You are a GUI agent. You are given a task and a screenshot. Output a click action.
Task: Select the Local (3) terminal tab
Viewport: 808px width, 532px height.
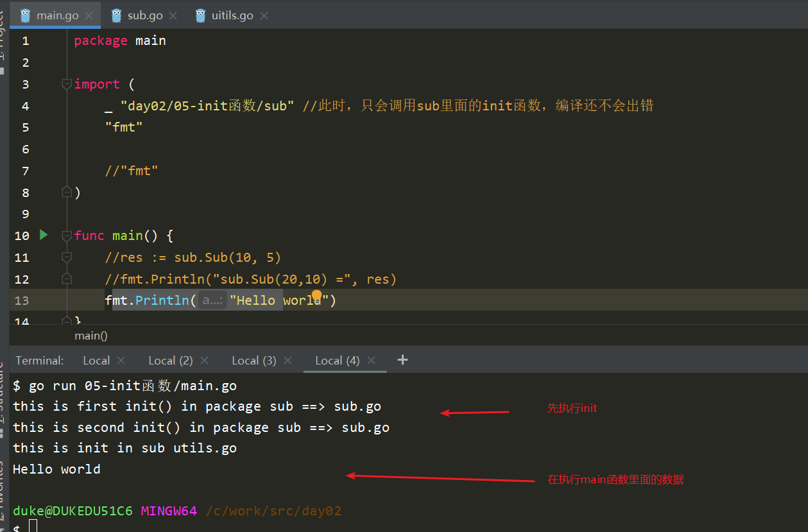(254, 361)
